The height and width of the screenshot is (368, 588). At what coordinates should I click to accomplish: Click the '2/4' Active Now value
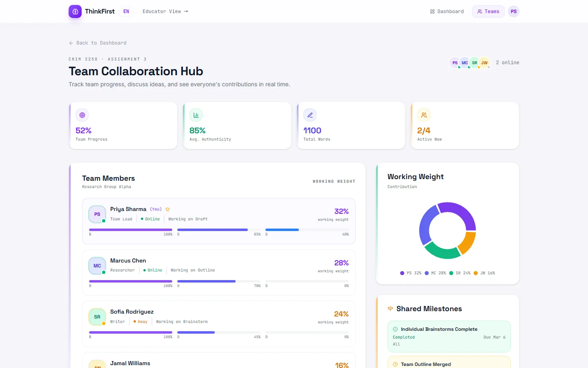pos(424,130)
